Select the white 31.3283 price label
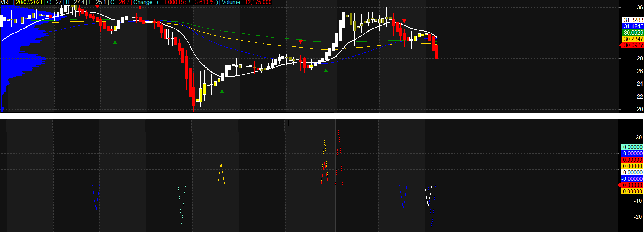 point(633,20)
